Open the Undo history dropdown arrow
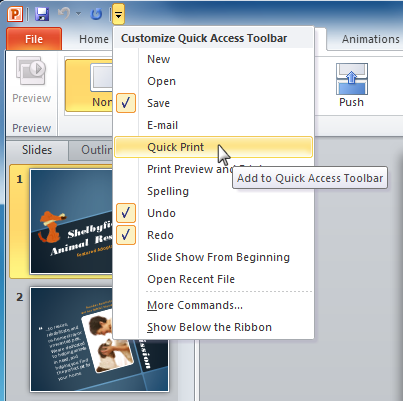Image resolution: width=403 pixels, height=401 pixels. tap(78, 14)
